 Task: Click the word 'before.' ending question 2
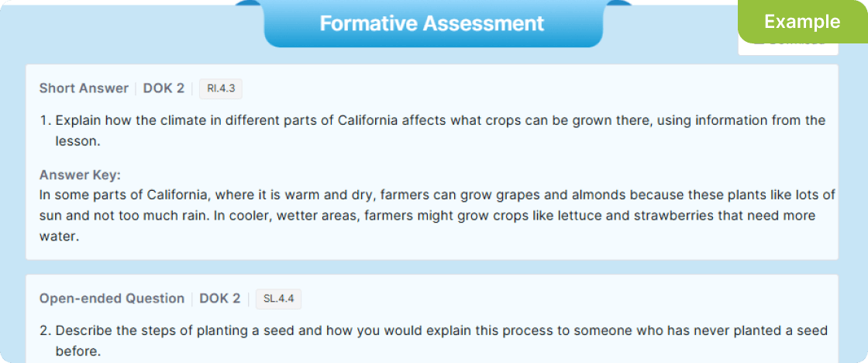[x=77, y=351]
